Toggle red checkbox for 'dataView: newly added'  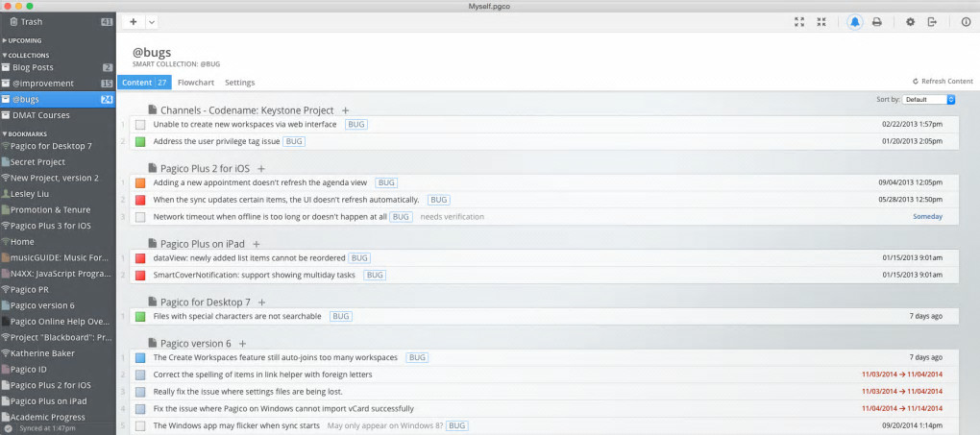click(x=140, y=258)
